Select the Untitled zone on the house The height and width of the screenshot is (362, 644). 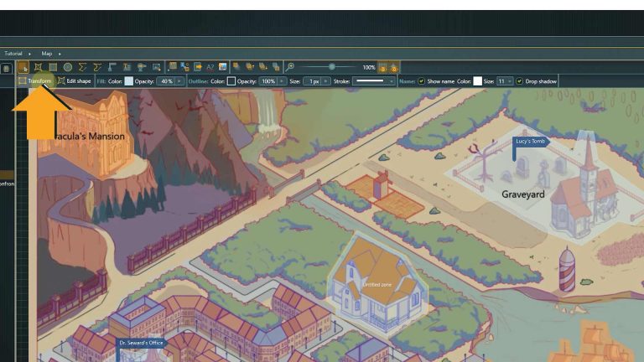[377, 284]
